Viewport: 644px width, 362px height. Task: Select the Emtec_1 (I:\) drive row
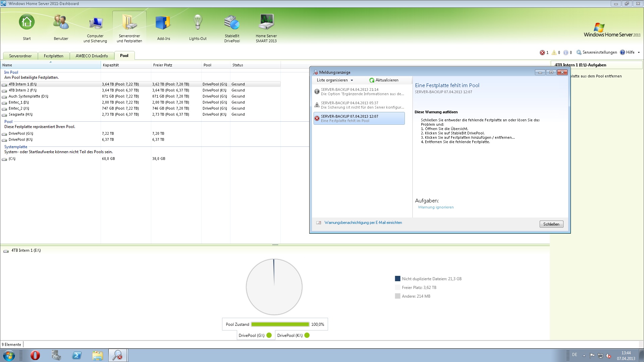141,103
